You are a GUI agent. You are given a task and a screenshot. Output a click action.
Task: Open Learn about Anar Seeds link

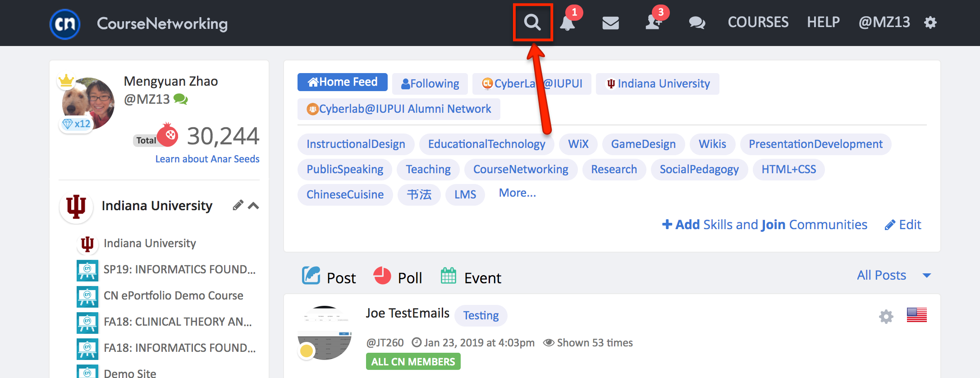(207, 159)
